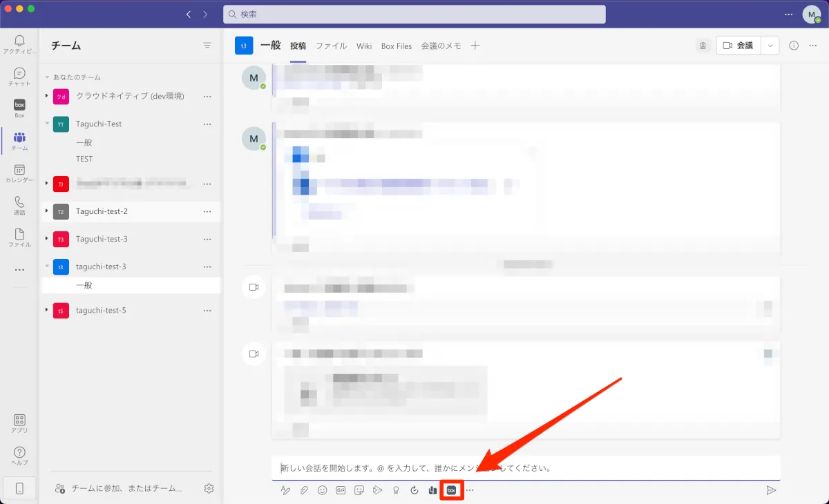Attach a file with the paperclip icon

(303, 490)
